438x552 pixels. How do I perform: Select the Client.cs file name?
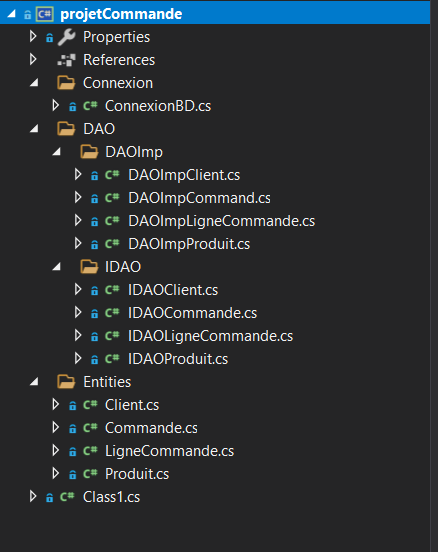132,405
